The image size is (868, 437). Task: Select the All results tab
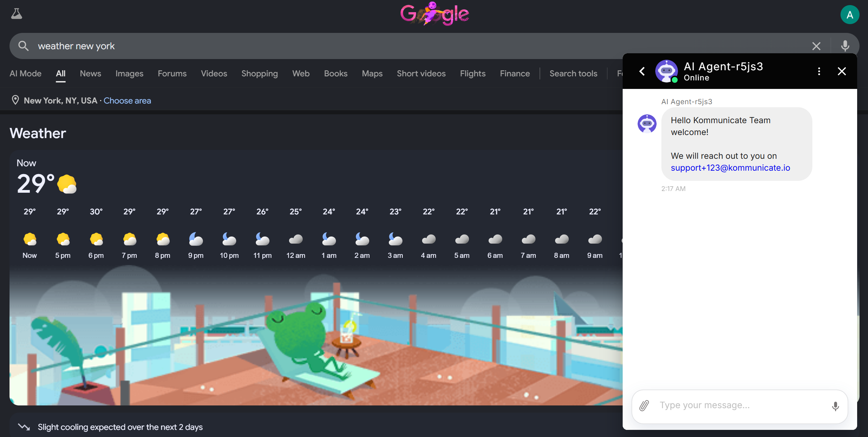click(x=61, y=74)
